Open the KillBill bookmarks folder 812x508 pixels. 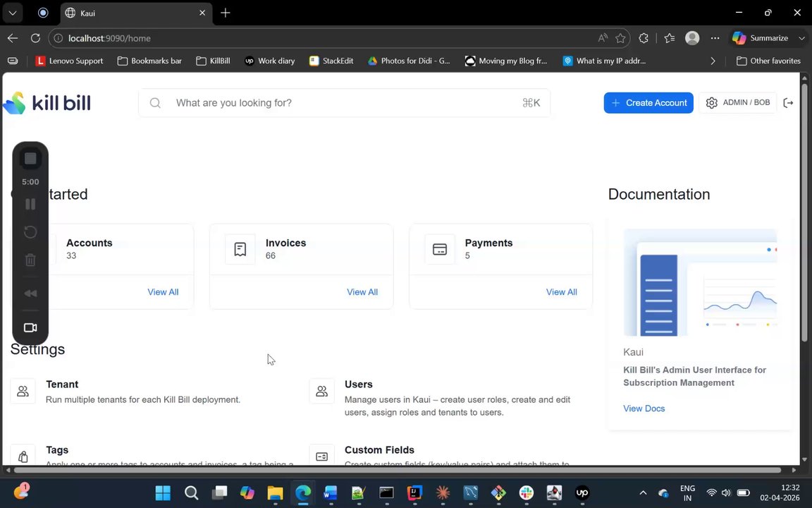(213, 61)
